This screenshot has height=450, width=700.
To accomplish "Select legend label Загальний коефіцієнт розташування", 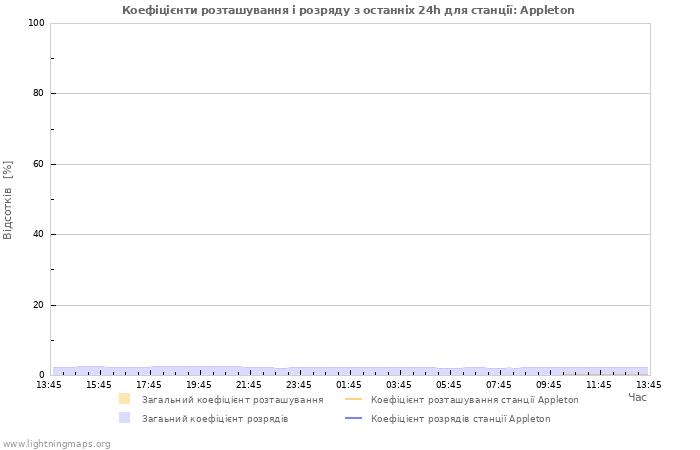I will tap(232, 399).
